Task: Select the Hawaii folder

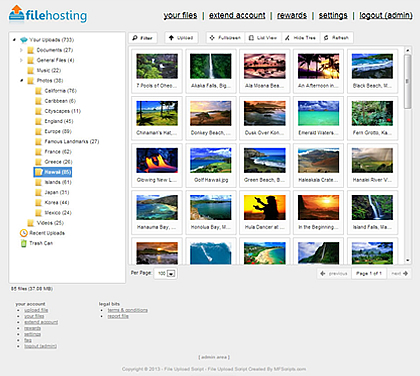Action: [x=53, y=172]
